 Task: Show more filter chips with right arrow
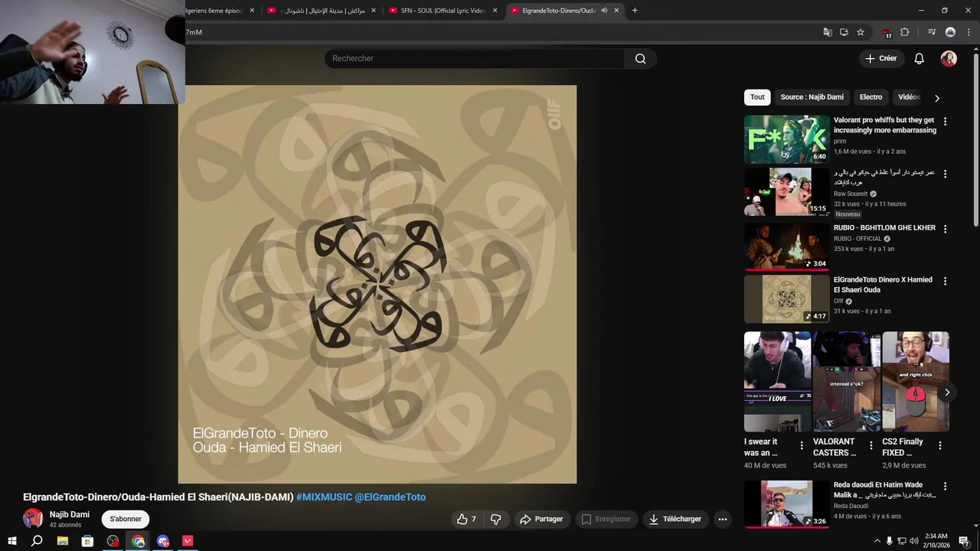pyautogui.click(x=936, y=98)
